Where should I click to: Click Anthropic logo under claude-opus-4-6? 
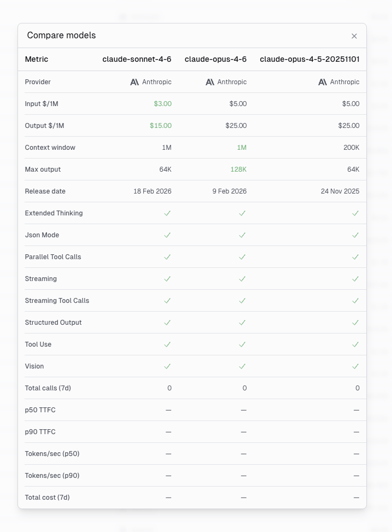point(210,82)
